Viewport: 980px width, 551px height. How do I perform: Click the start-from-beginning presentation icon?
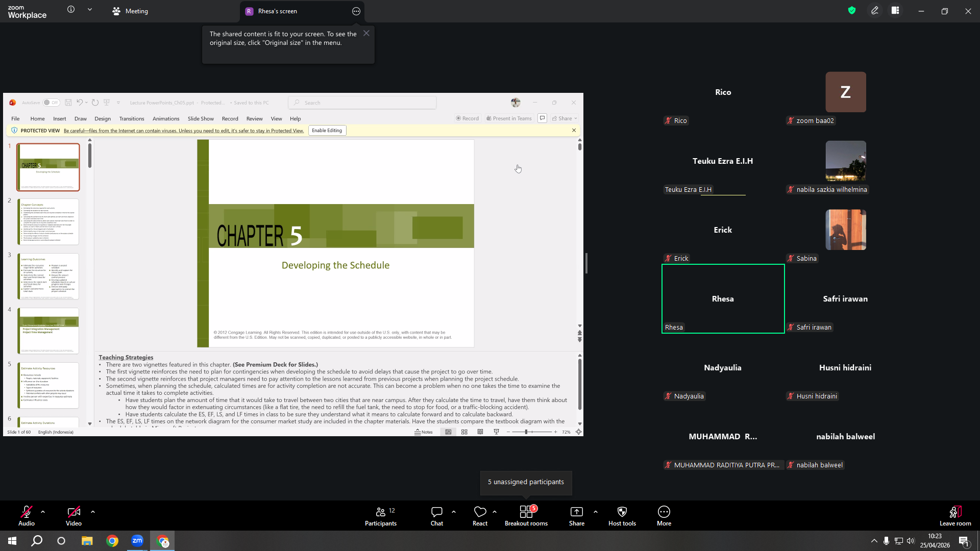107,103
